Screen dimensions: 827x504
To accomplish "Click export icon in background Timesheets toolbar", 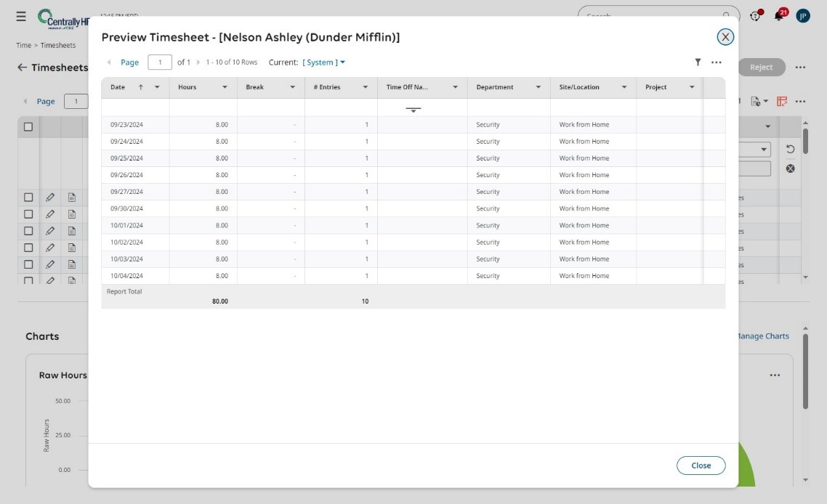I will click(759, 101).
